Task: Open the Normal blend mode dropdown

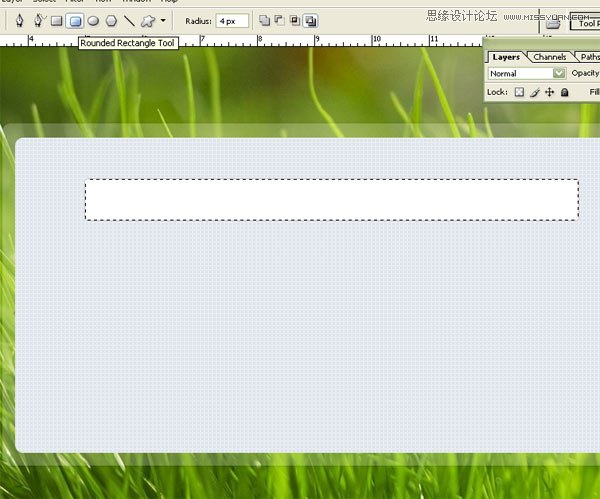Action: [527, 73]
